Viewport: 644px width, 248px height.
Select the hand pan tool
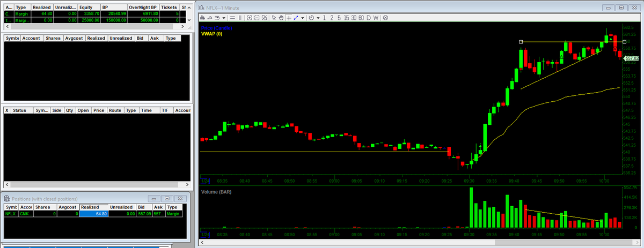281,18
